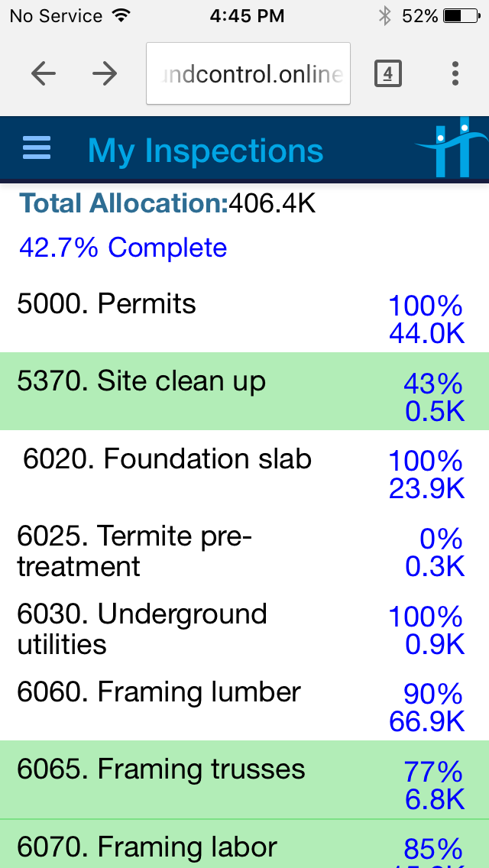Open the browser three-dot overflow menu

click(x=455, y=73)
